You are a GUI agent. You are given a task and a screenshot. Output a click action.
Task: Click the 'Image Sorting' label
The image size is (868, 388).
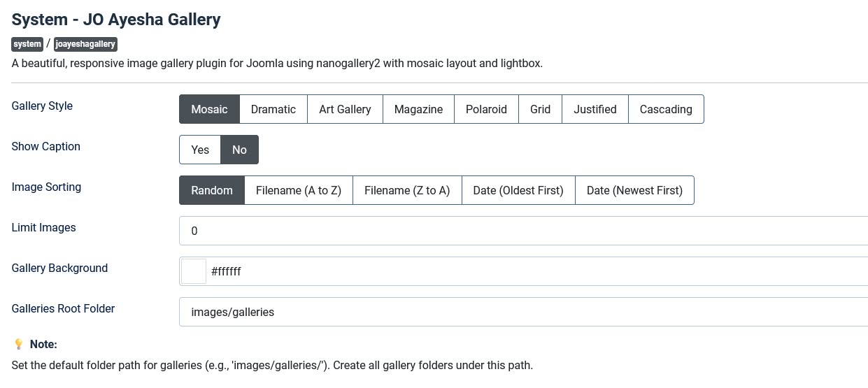(x=46, y=187)
